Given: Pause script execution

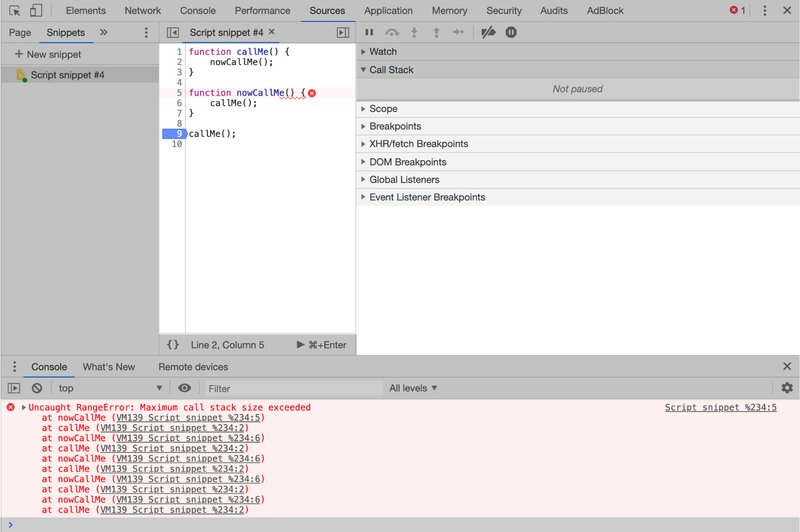Looking at the screenshot, I should pyautogui.click(x=369, y=32).
